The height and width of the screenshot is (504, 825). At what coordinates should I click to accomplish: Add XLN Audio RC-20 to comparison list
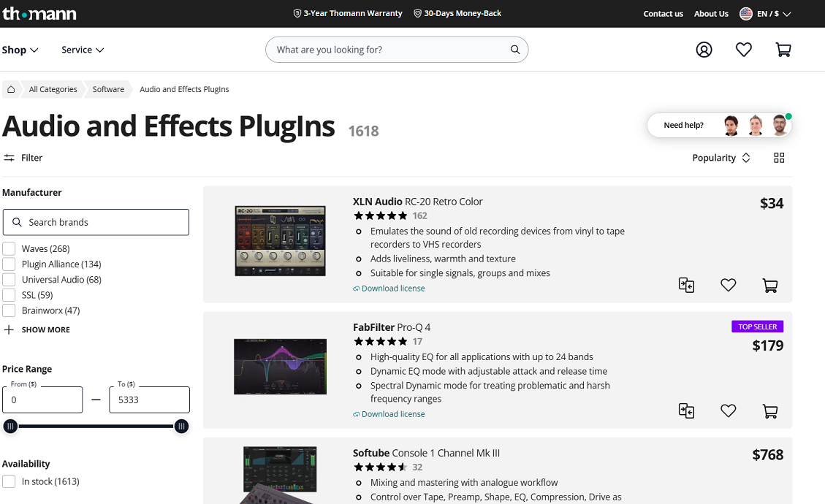point(686,285)
